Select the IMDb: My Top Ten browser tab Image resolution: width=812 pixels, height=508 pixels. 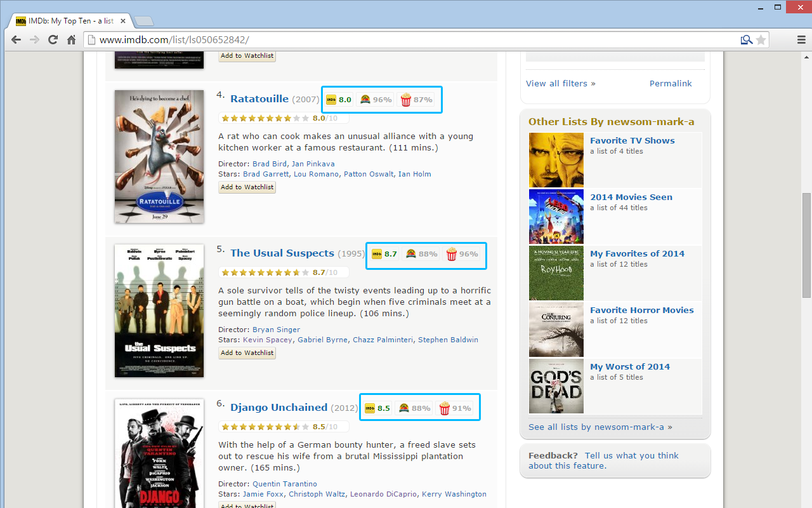[70, 21]
